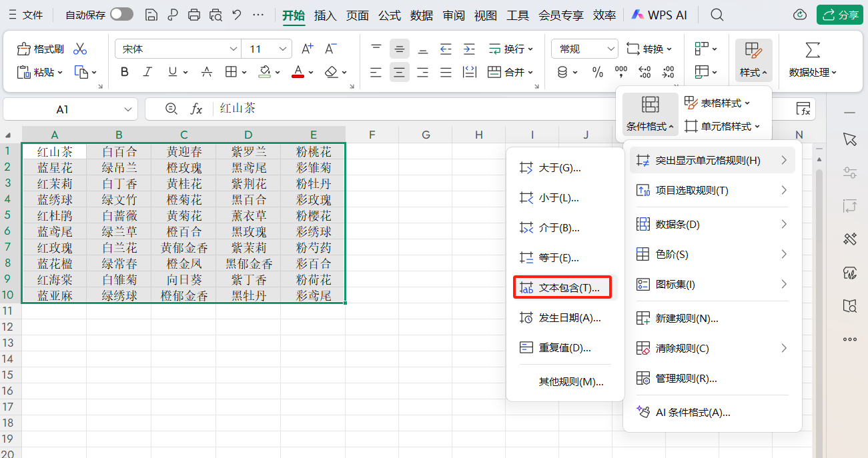The height and width of the screenshot is (458, 868).
Task: Toggle the auto-save (自动保存) switch
Action: (x=121, y=15)
